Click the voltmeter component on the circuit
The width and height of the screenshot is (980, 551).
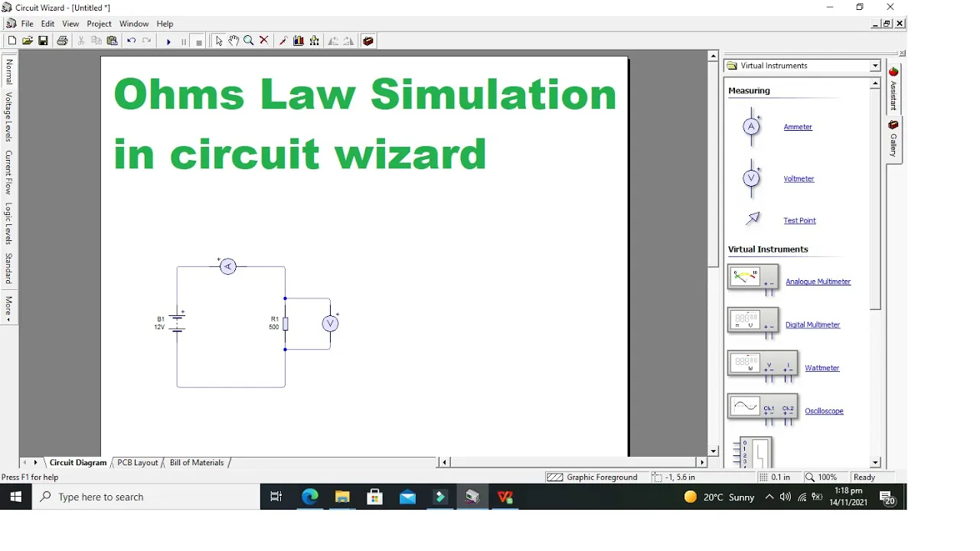(331, 324)
